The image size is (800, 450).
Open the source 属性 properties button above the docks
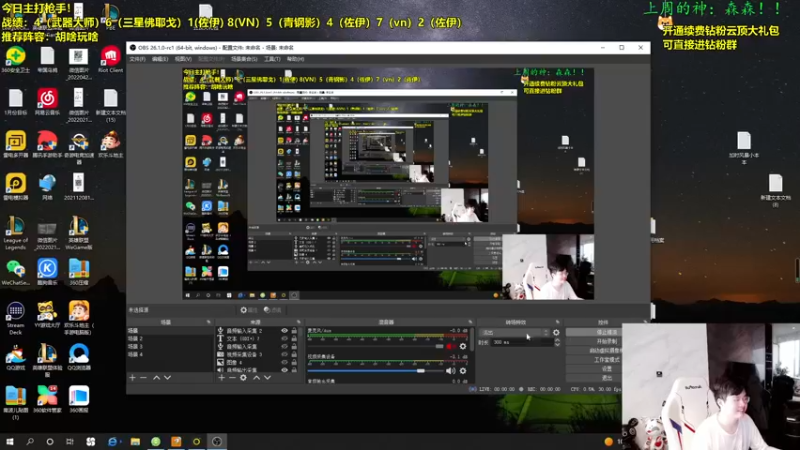[249, 310]
